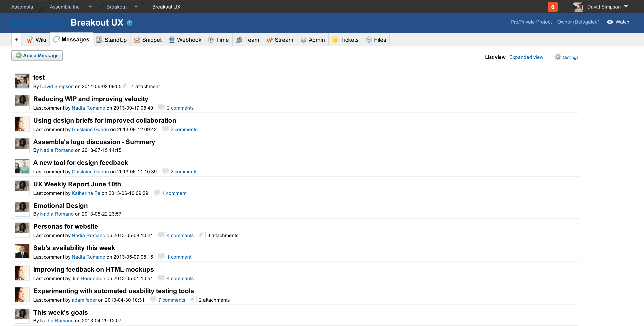Viewport: 644px width, 326px height.
Task: Open the Breakout breadcrumb dropdown
Action: [x=136, y=7]
